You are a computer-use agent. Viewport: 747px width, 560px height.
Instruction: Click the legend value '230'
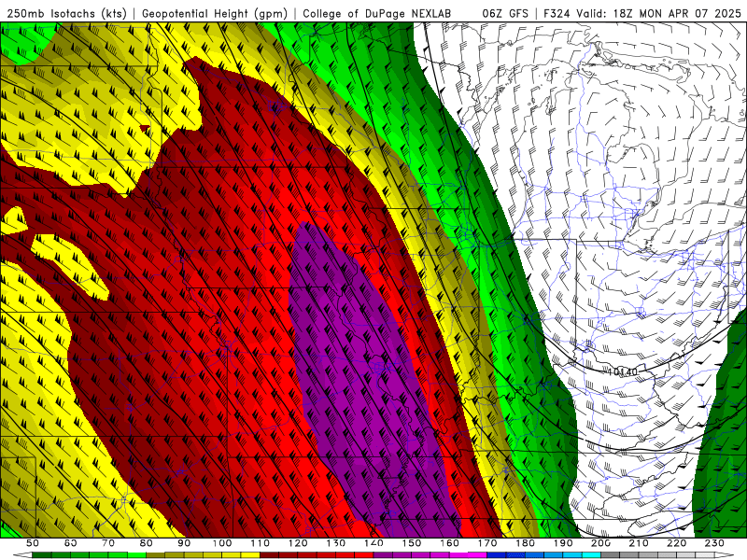pyautogui.click(x=714, y=543)
